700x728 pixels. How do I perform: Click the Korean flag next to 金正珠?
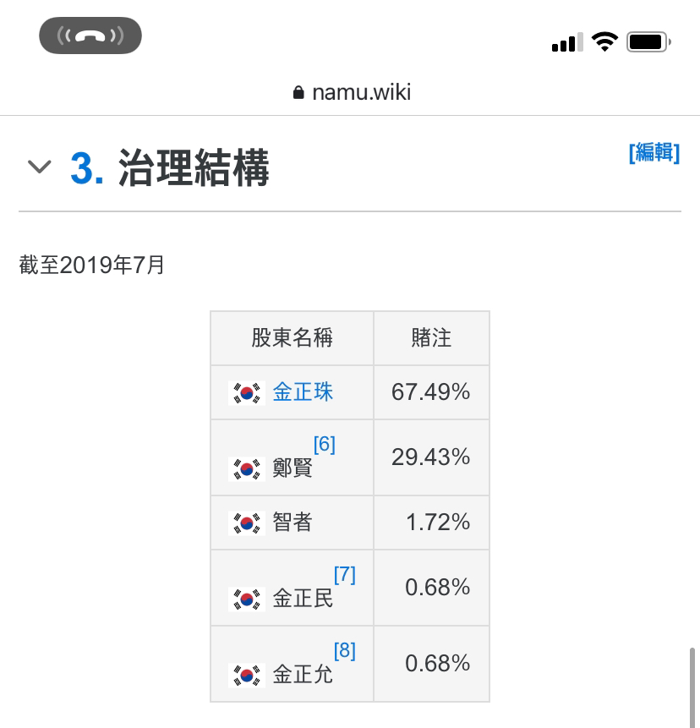tap(247, 393)
